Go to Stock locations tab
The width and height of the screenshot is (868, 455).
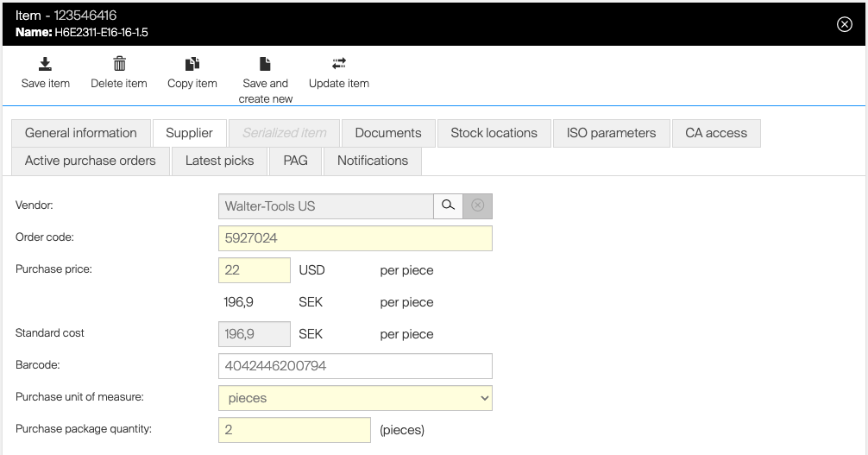tap(494, 133)
